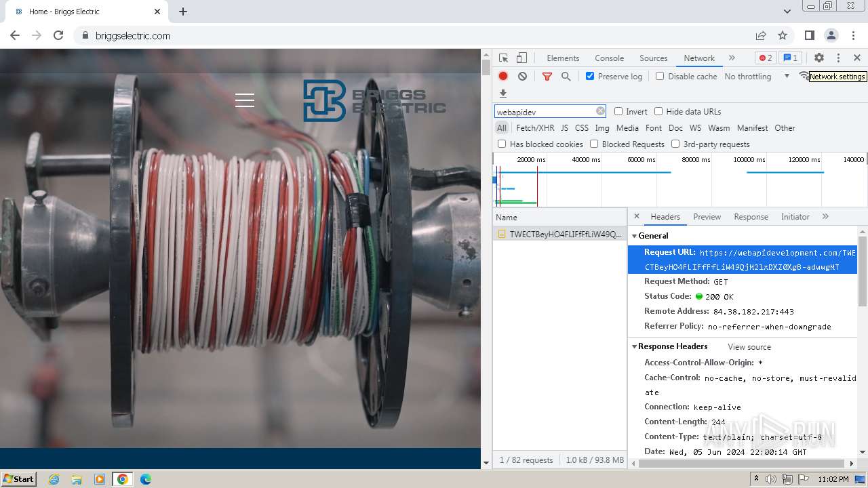Click the inspect element picker icon

pos(503,58)
